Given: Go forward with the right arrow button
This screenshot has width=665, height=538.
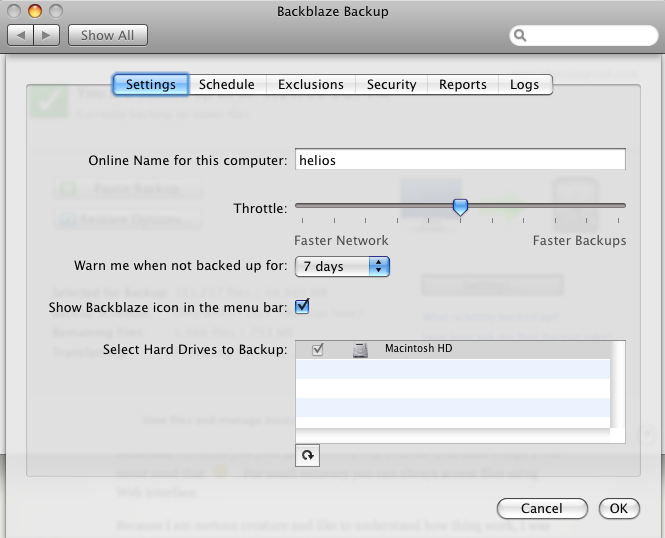Looking at the screenshot, I should tap(46, 35).
